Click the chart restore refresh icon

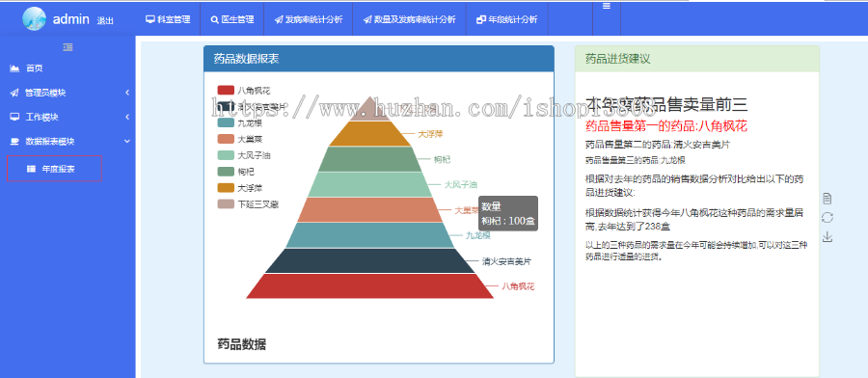point(827,218)
